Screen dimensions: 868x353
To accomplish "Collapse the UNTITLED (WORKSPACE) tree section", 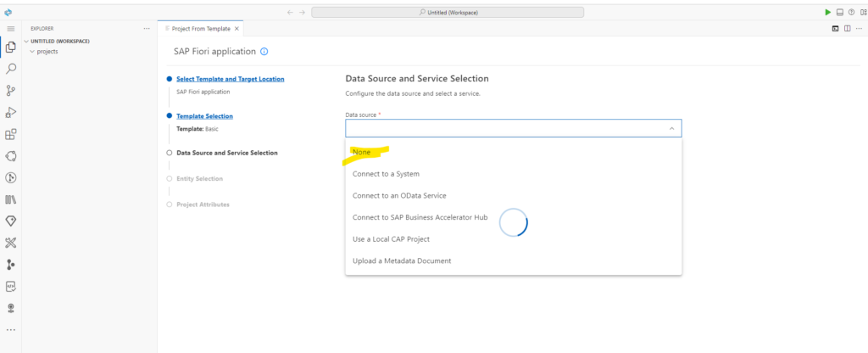I will [26, 41].
